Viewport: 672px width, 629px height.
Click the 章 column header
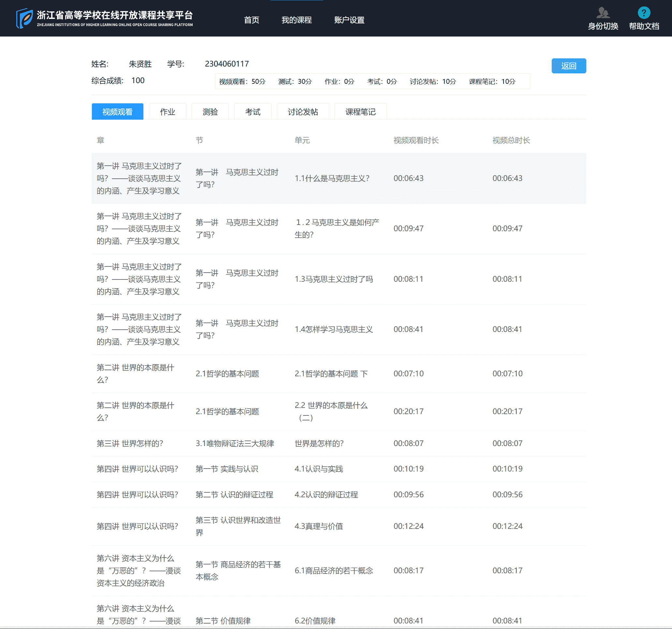100,140
